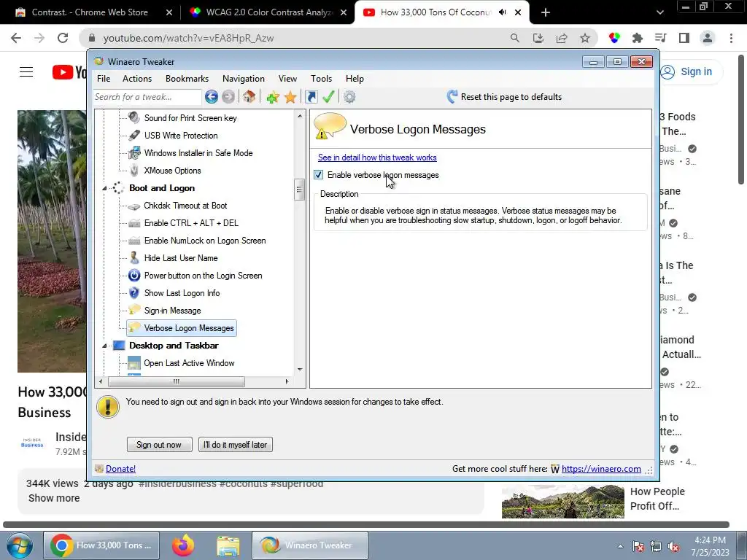Toggle Enable verbose logon messages checkbox
The width and height of the screenshot is (747, 560).
pyautogui.click(x=319, y=175)
